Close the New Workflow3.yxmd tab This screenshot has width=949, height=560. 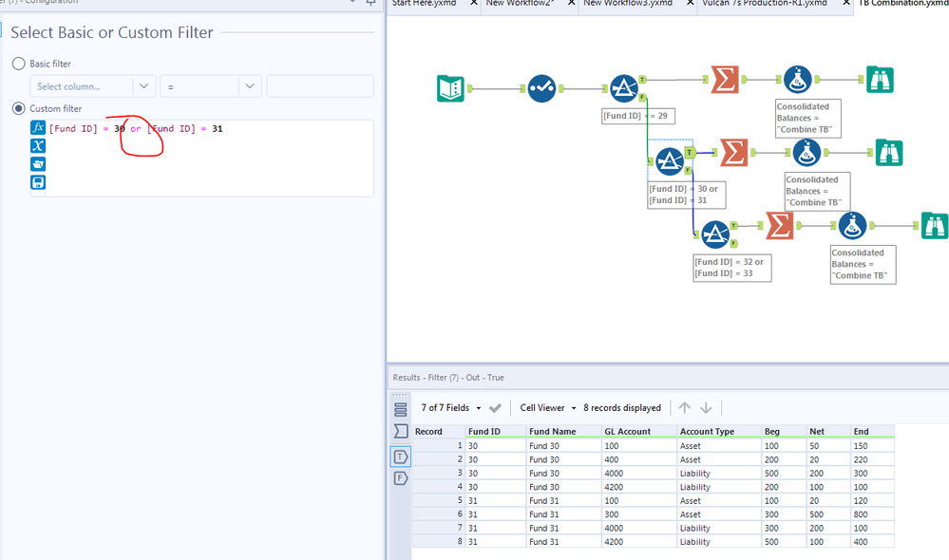tap(690, 3)
